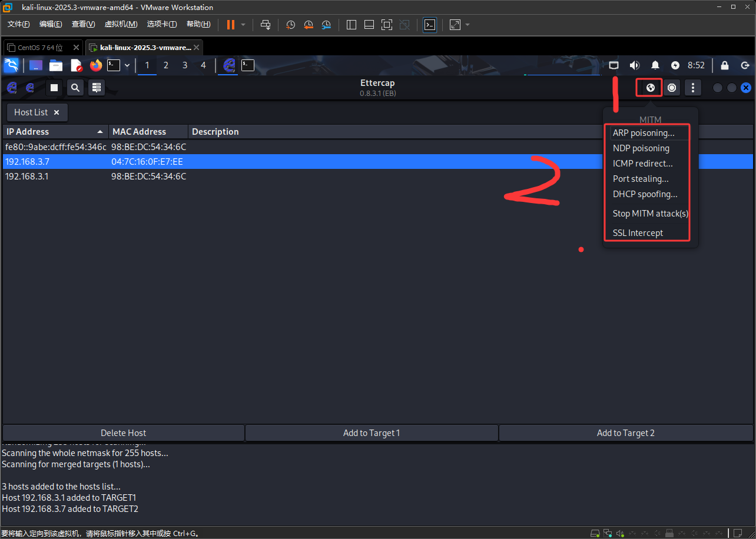Screen dimensions: 756x539
Task: Open the file manager in Kali panel
Action: 56,65
